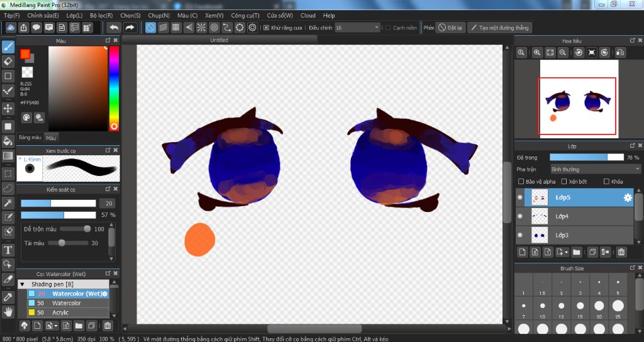Choose the Magic Wand tool
The width and height of the screenshot is (644, 342).
tap(8, 202)
